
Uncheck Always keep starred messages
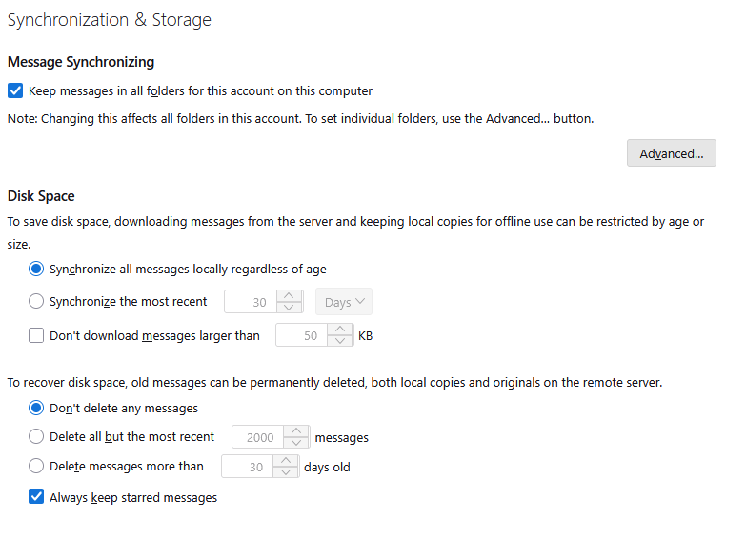37,497
